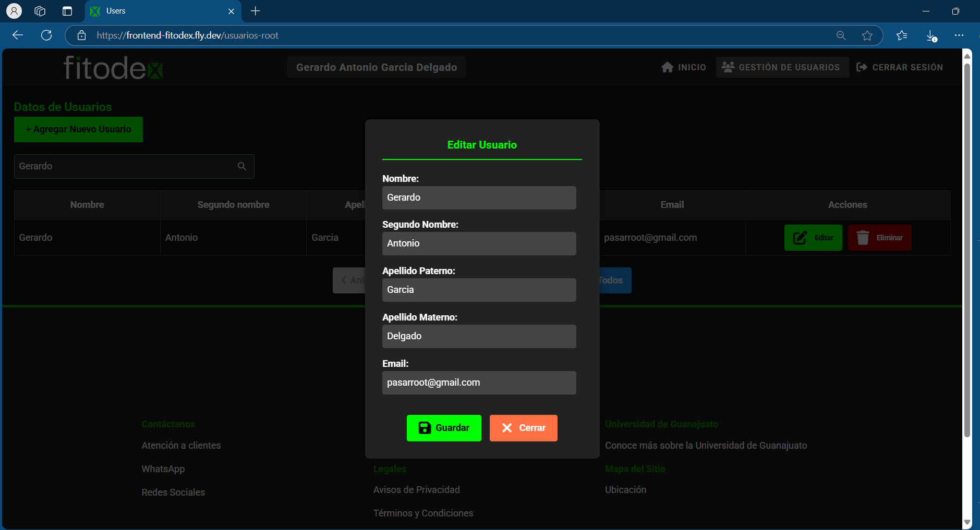The height and width of the screenshot is (530, 980).
Task: Edit the Nombre field in dialog
Action: pyautogui.click(x=479, y=198)
